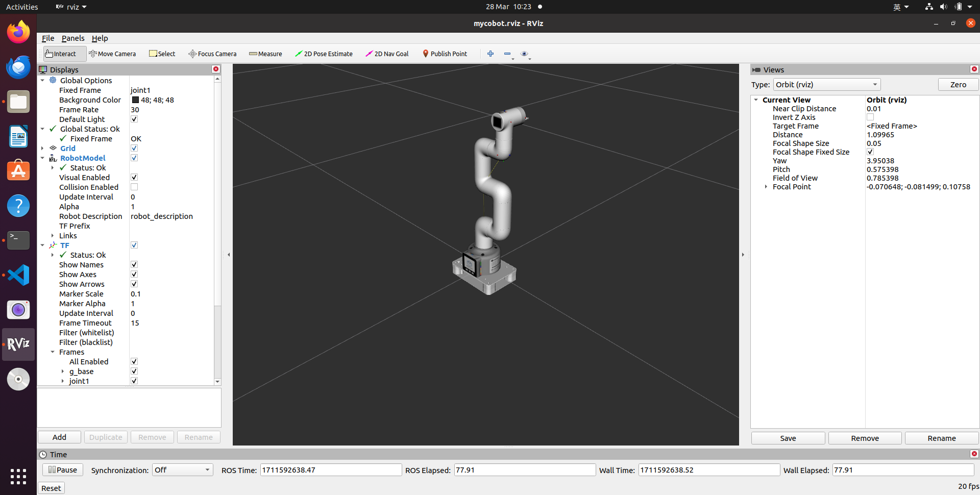Uncheck Show Names
The width and height of the screenshot is (980, 495).
(x=134, y=264)
